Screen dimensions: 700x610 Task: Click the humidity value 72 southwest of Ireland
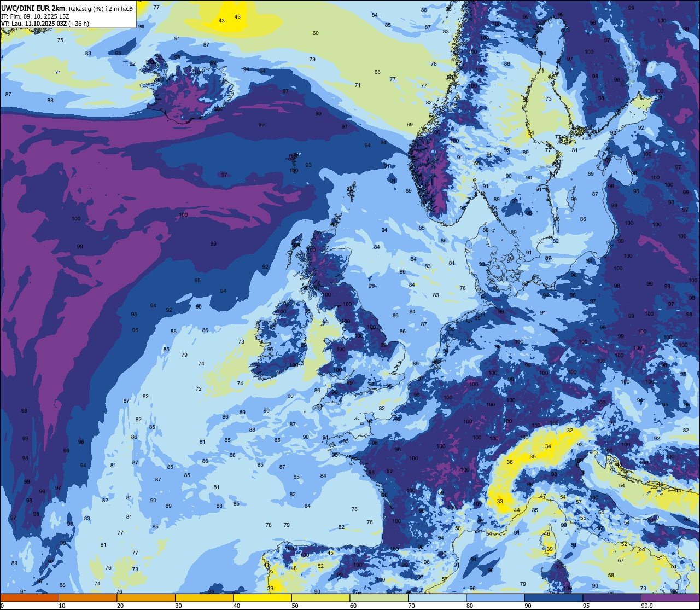coord(199,389)
